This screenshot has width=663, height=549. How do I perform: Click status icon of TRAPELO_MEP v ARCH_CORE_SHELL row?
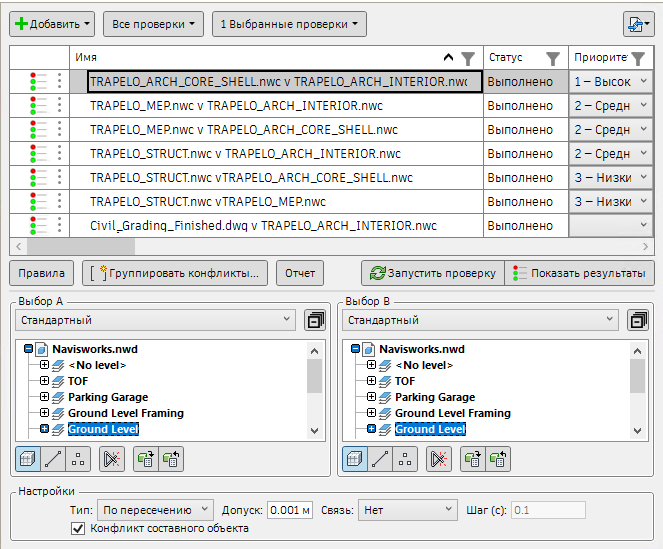click(38, 129)
